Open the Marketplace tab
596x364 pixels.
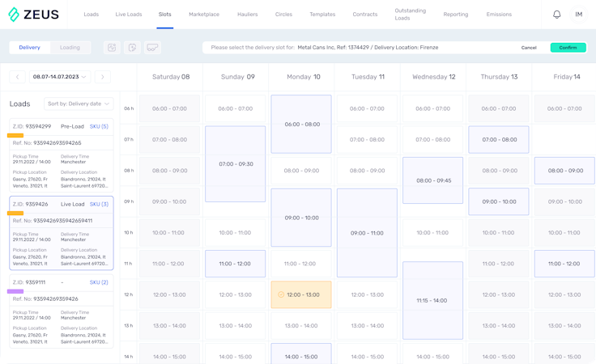pyautogui.click(x=203, y=15)
